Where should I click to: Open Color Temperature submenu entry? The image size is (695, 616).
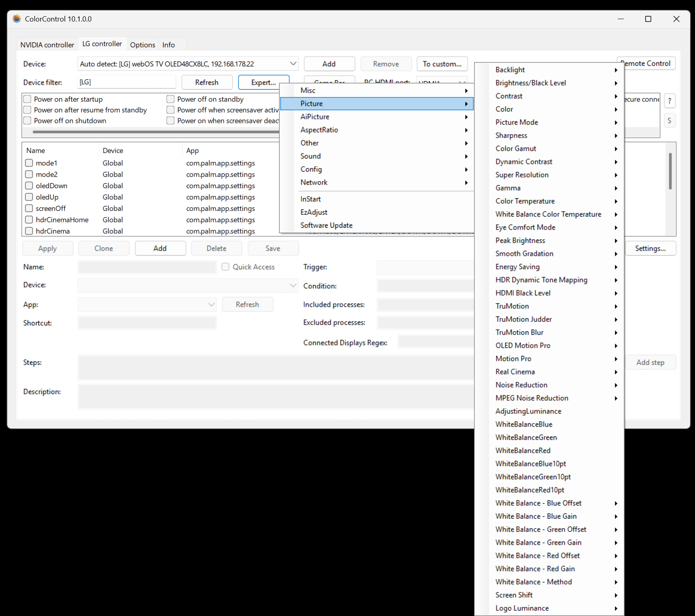click(549, 201)
